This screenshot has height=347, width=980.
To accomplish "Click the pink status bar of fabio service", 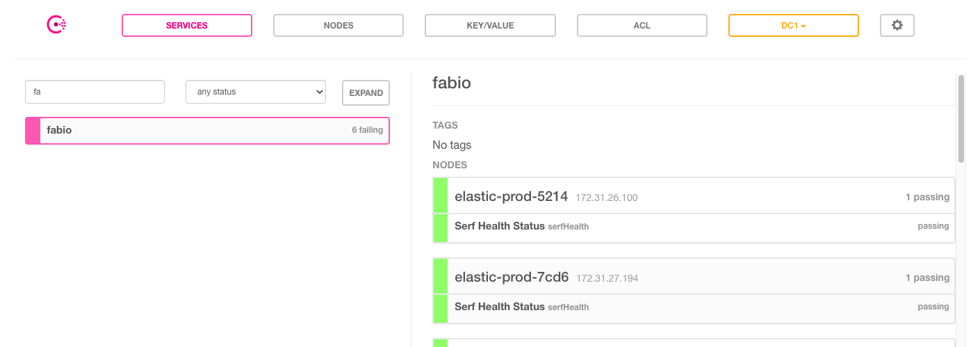I will pyautogui.click(x=33, y=130).
